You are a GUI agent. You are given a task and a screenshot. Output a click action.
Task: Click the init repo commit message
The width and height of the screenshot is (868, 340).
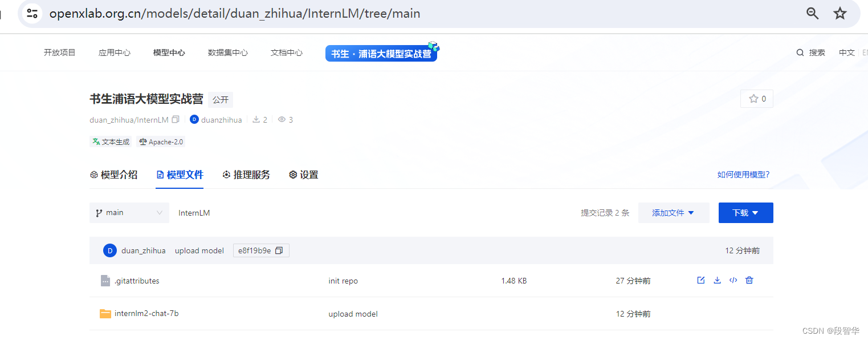[344, 281]
